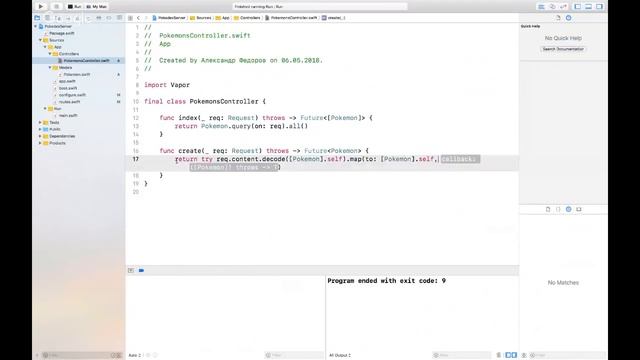Select the Find navigator icon
The width and height of the screenshot is (640, 360).
68,18
